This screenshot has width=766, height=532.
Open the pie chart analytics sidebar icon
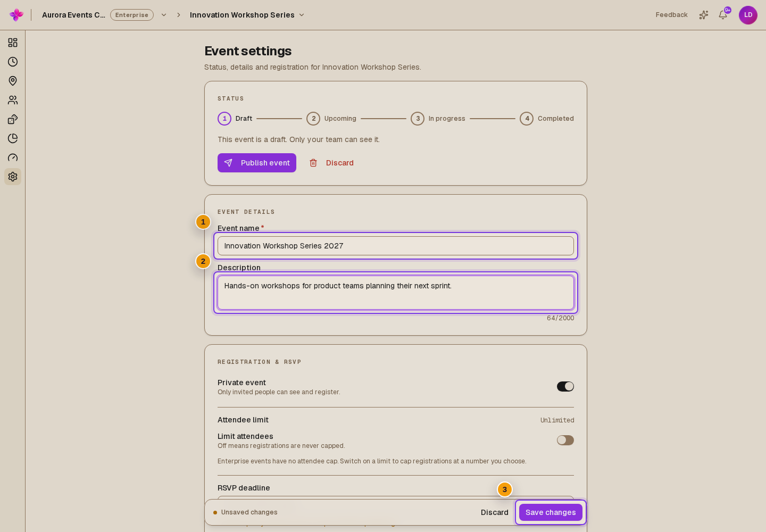13,138
